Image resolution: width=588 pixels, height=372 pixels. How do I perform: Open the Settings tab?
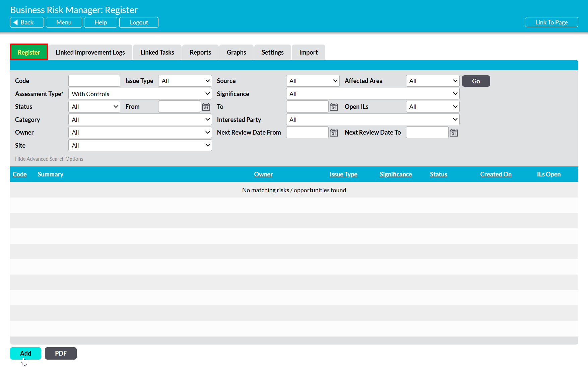[273, 52]
